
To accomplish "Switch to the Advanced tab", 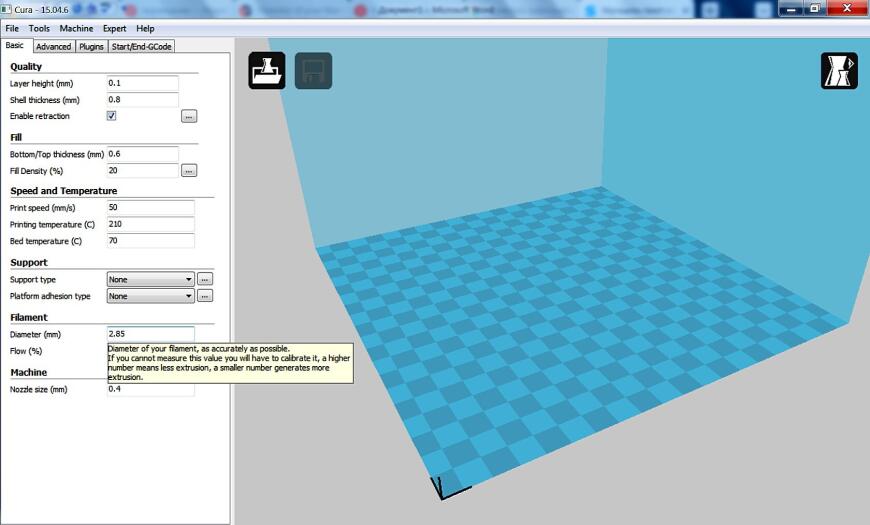I will 54,47.
